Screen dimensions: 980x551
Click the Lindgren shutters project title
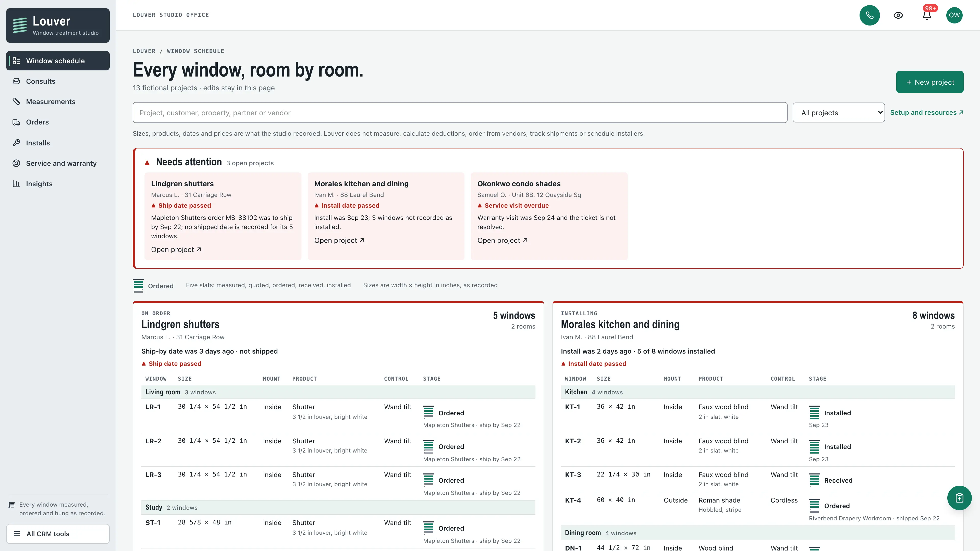coord(180,324)
